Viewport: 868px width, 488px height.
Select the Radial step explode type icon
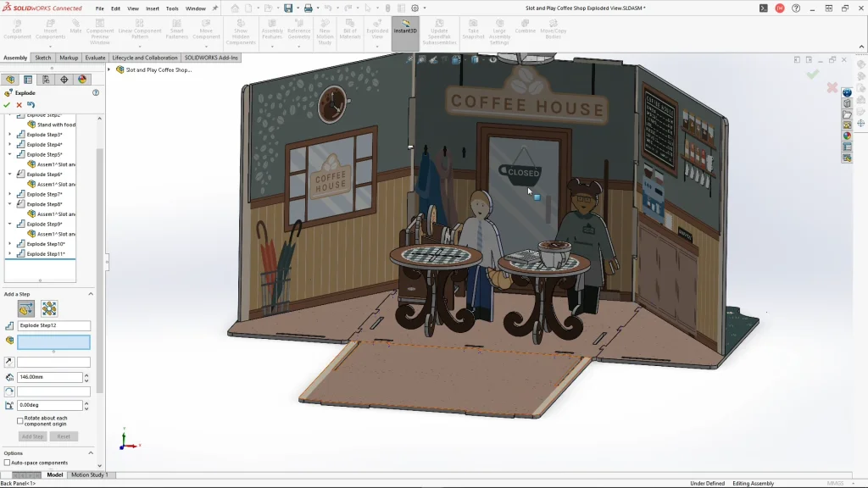pos(49,309)
